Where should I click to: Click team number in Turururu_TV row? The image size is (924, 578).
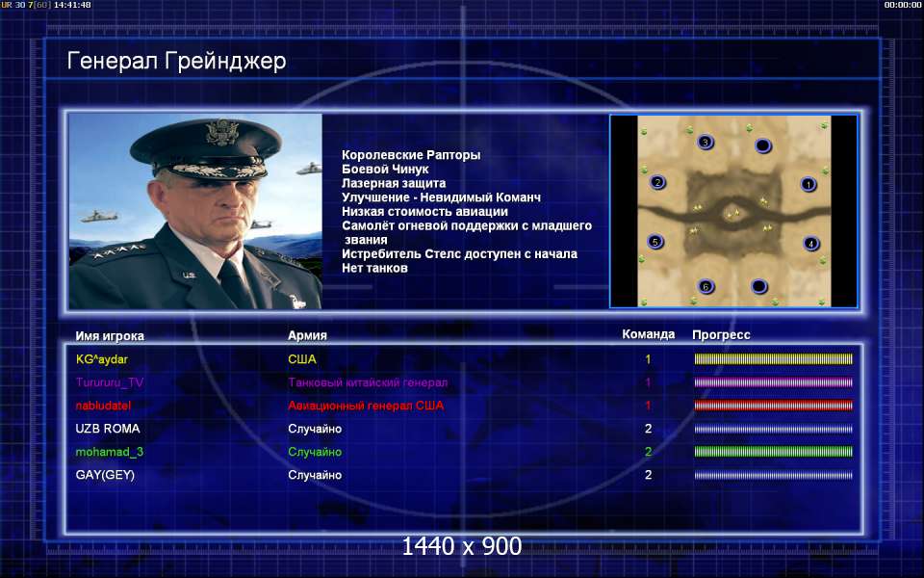click(648, 382)
